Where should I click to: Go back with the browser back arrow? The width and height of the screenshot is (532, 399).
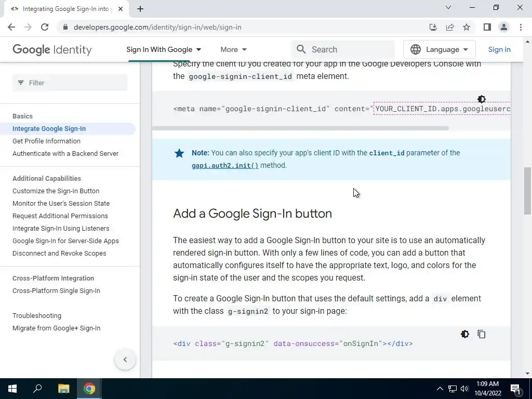(11, 27)
